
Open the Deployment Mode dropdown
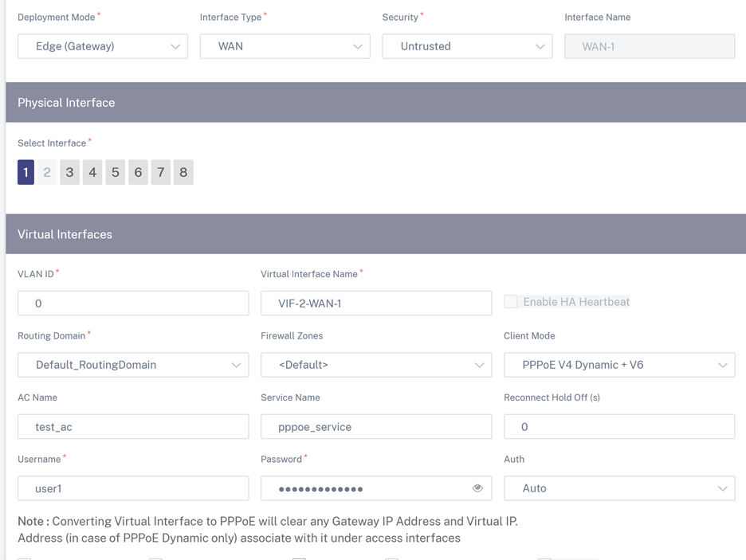click(x=103, y=46)
